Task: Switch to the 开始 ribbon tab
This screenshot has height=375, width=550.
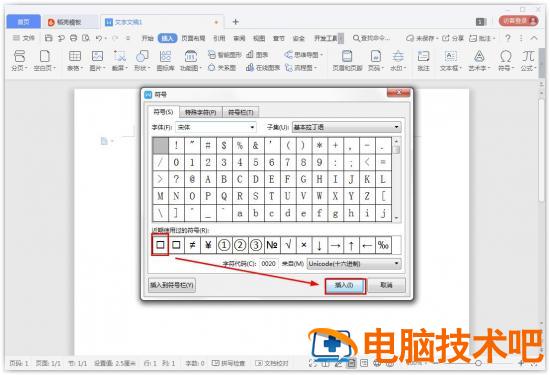Action: tap(148, 38)
